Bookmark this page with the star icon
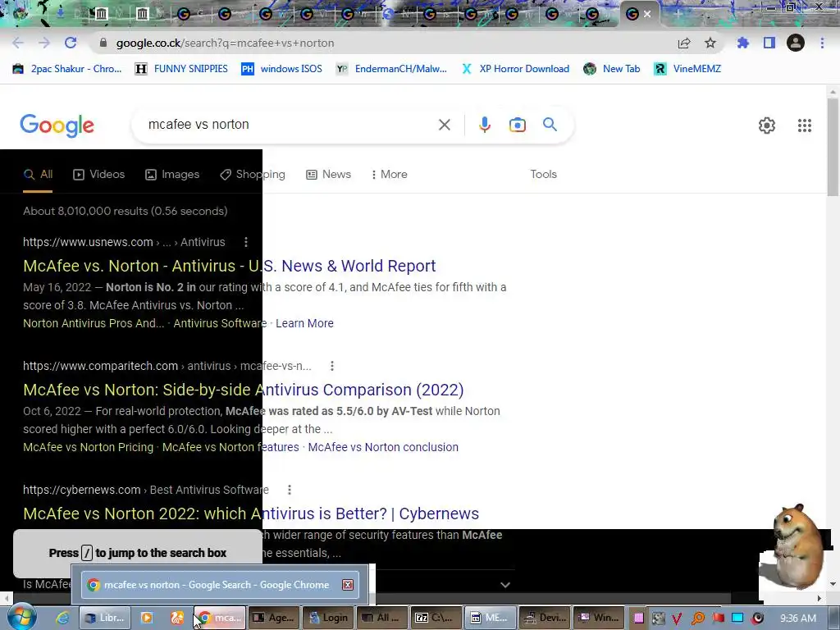 pos(710,43)
